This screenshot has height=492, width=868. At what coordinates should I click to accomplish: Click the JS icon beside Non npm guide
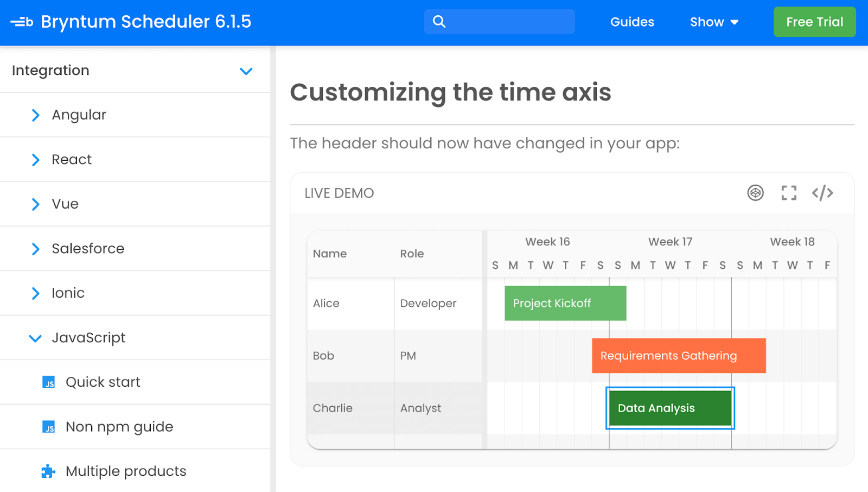(x=48, y=427)
